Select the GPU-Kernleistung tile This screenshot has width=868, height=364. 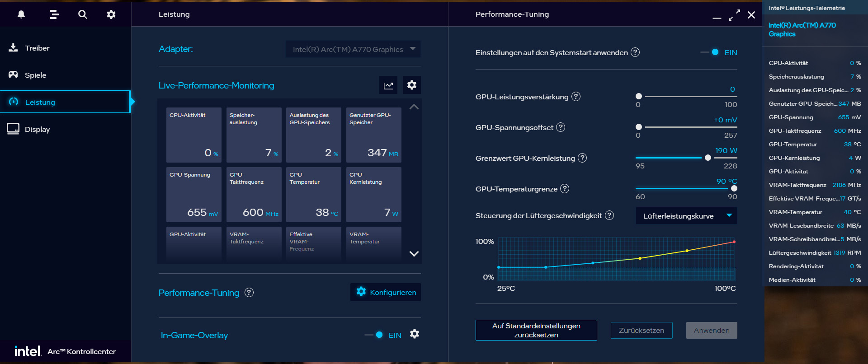pyautogui.click(x=374, y=195)
